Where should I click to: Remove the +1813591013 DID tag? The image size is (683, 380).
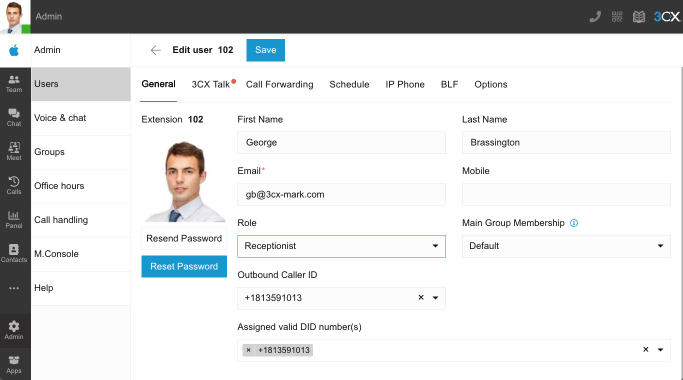click(248, 350)
